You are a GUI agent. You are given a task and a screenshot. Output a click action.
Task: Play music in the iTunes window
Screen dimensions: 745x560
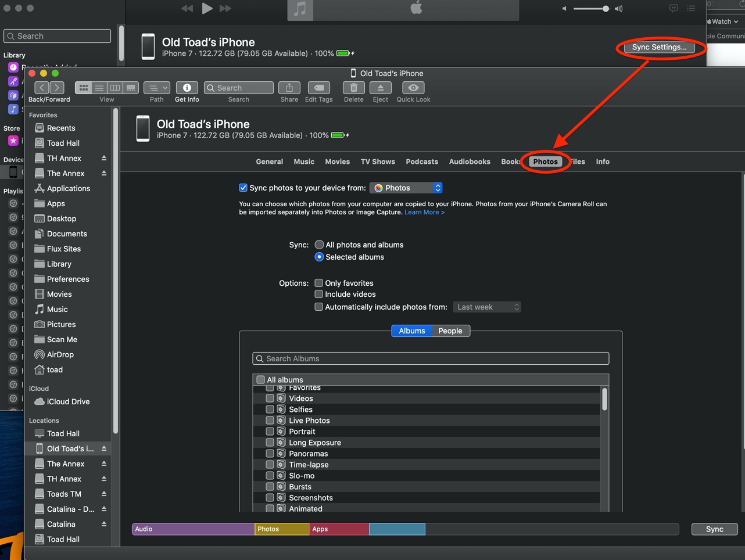[207, 8]
